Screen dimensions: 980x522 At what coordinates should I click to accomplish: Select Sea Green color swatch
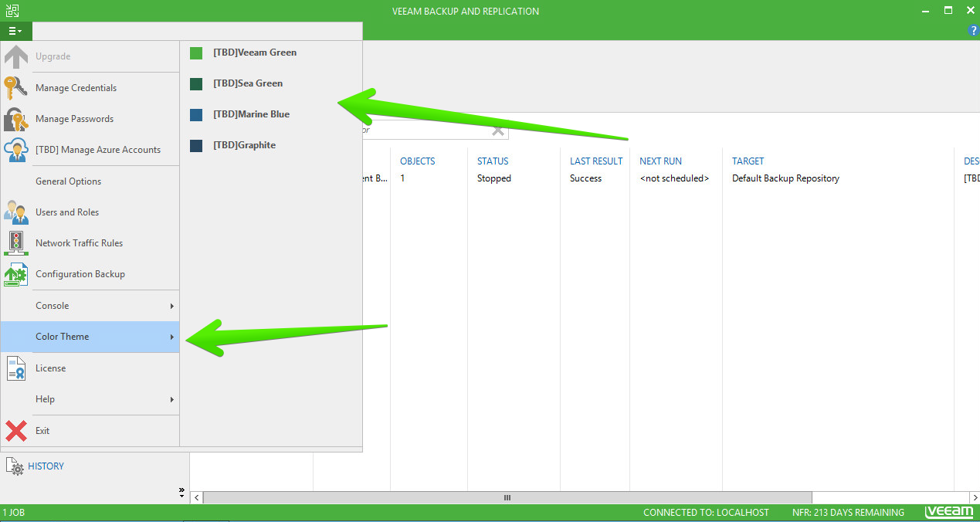click(x=196, y=83)
